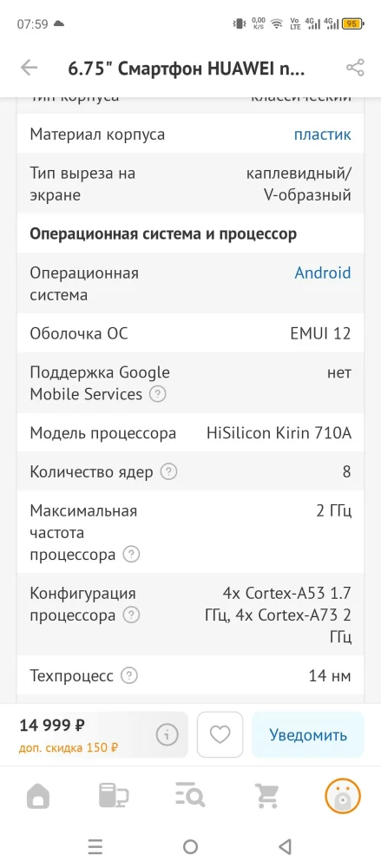Open the search list tab
Screen dimensions: 381x868
coord(190,797)
